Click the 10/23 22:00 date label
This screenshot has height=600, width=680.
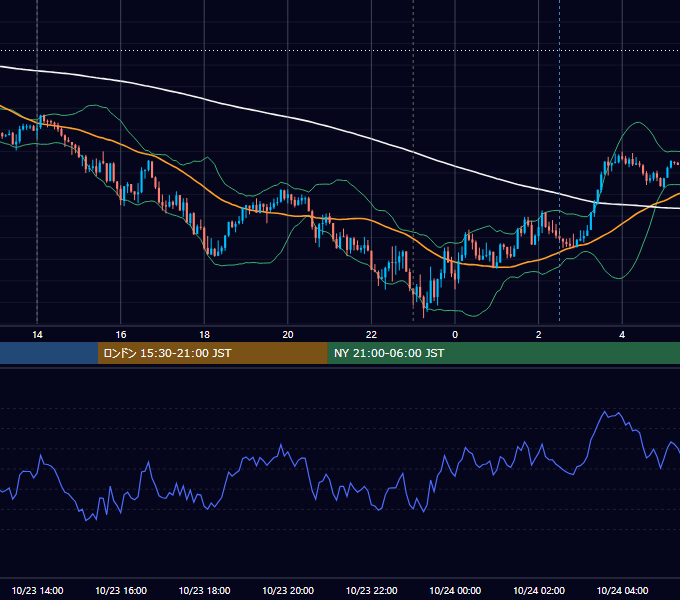coord(371,590)
